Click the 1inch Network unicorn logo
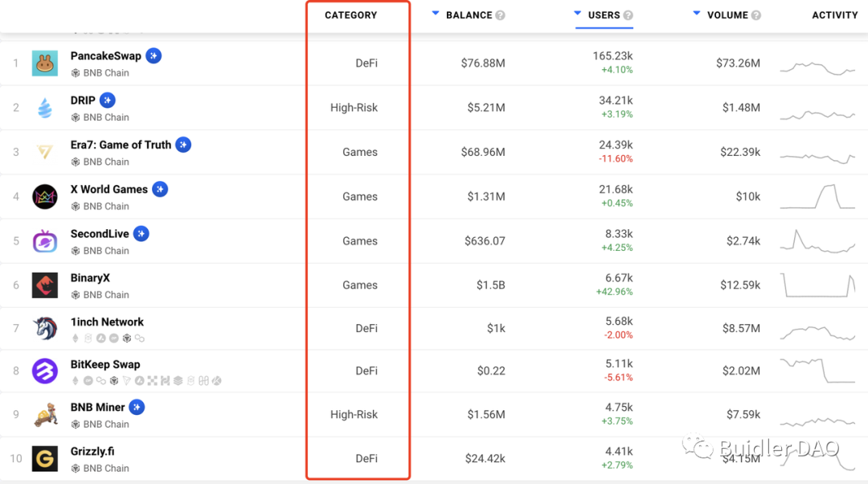 (45, 328)
